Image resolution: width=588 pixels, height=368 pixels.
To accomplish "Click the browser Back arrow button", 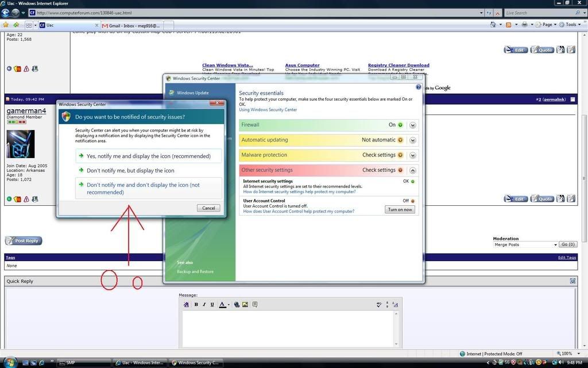I will [5, 12].
